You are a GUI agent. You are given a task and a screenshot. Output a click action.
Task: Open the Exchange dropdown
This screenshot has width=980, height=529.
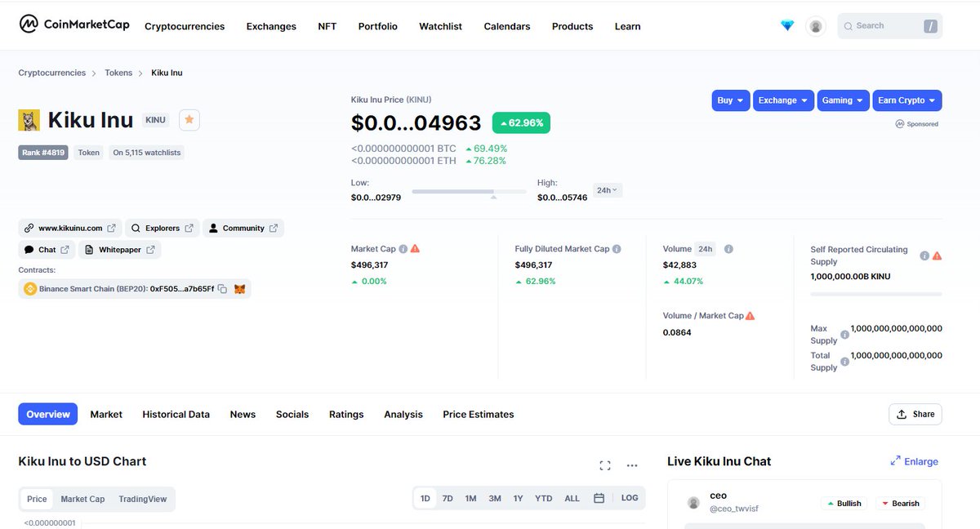click(783, 100)
